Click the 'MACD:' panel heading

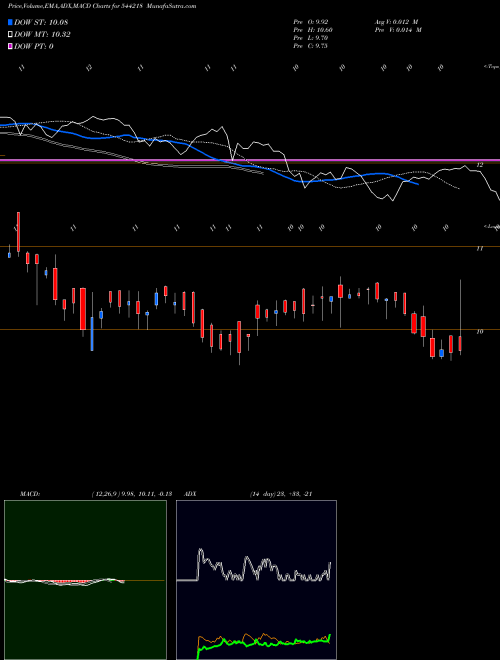pos(30,494)
